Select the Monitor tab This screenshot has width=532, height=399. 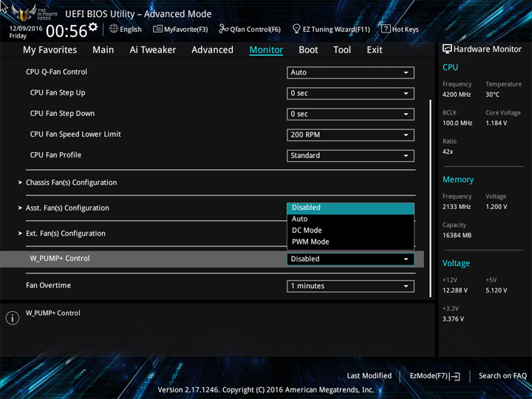(x=266, y=50)
